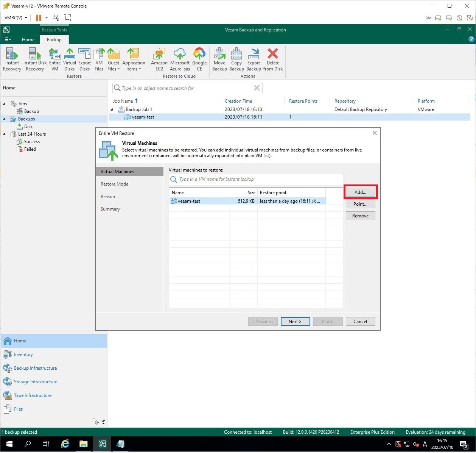
Task: Select veeam-test row in wizard list
Action: (247, 201)
